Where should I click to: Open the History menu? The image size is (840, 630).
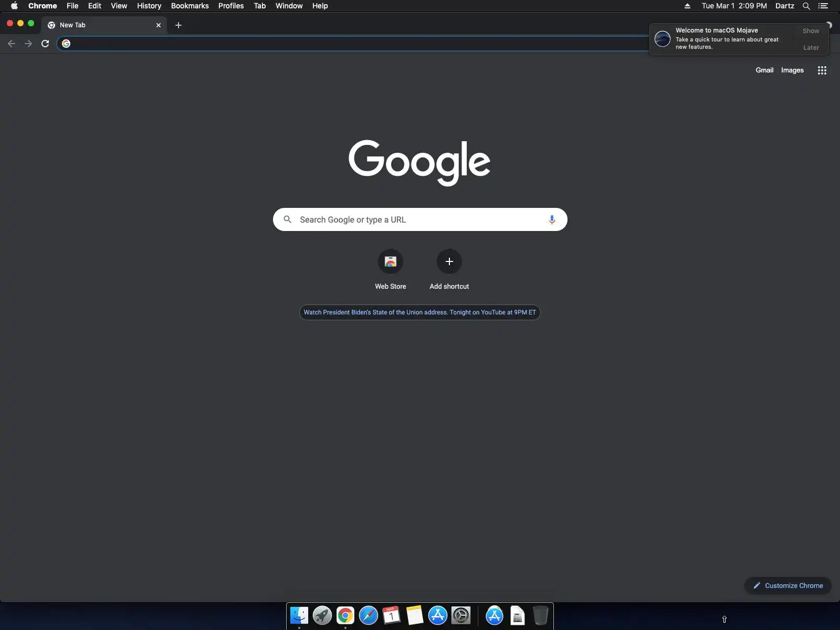click(x=149, y=6)
